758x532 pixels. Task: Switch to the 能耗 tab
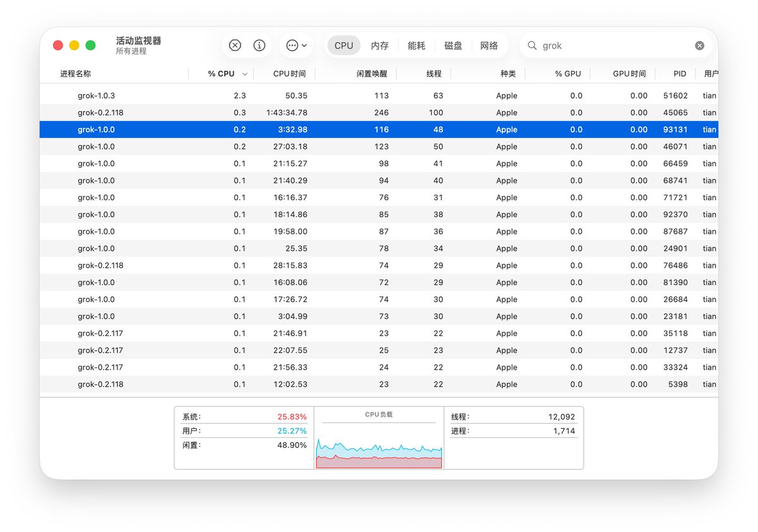[416, 45]
